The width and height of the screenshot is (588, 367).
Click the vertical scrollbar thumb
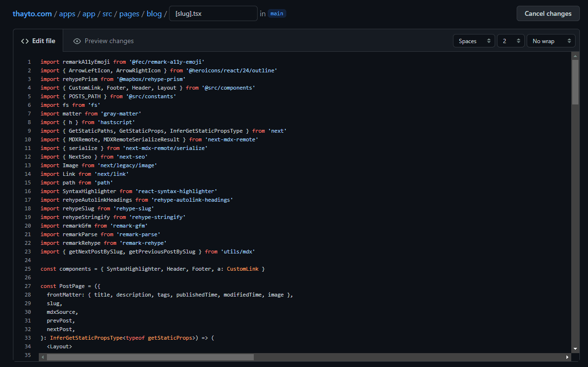pyautogui.click(x=575, y=82)
